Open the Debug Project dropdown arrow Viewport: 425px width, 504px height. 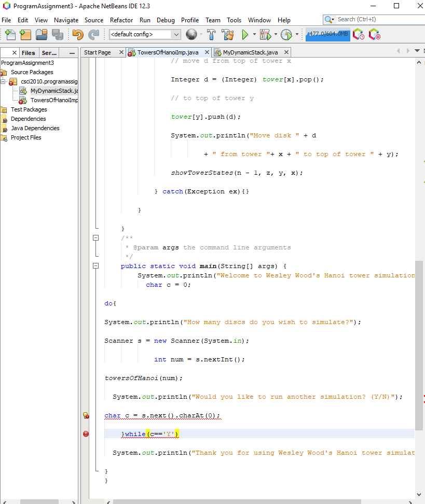[x=276, y=34]
